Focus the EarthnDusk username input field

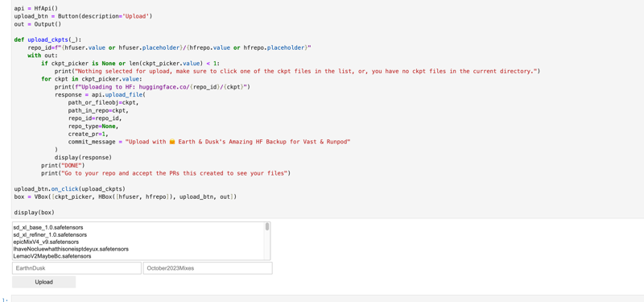(x=76, y=268)
